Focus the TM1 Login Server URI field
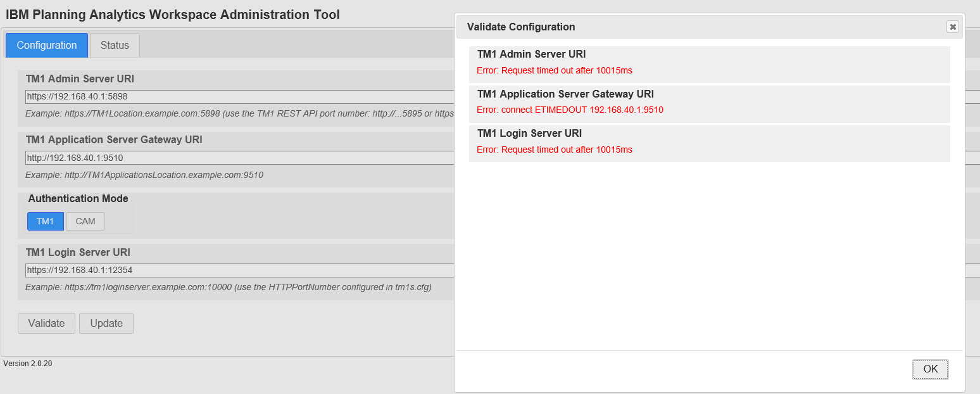 coord(240,270)
